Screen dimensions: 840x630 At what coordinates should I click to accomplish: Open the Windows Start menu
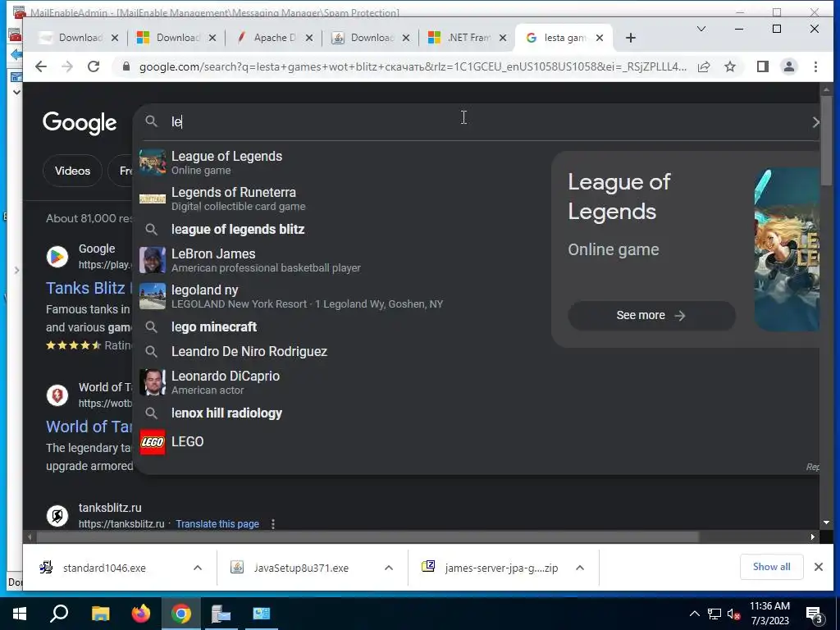[x=20, y=614]
